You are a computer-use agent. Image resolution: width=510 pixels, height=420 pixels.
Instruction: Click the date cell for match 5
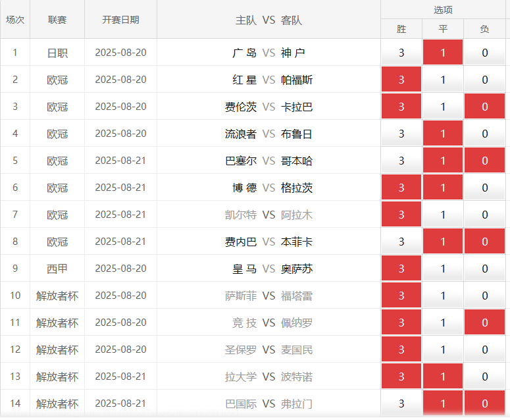120,161
